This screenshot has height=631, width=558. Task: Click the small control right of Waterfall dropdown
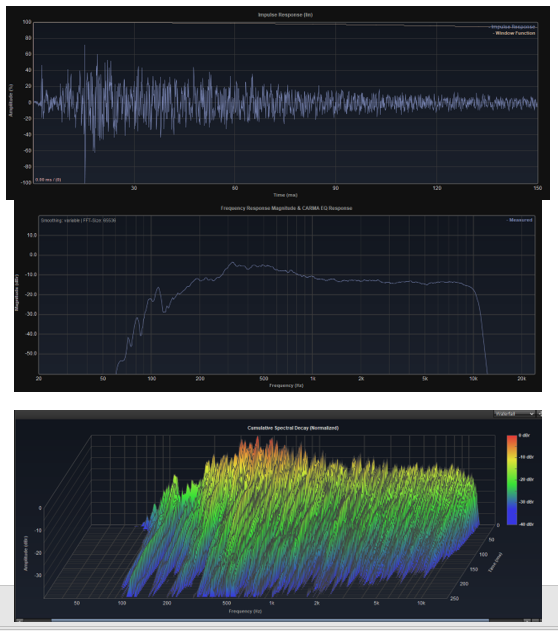coord(539,414)
